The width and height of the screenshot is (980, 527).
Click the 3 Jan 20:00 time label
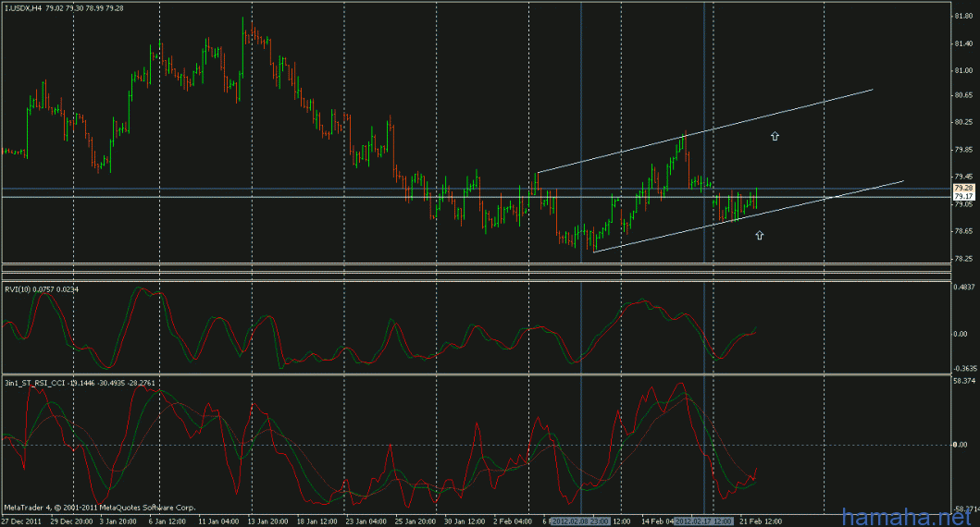click(x=118, y=521)
